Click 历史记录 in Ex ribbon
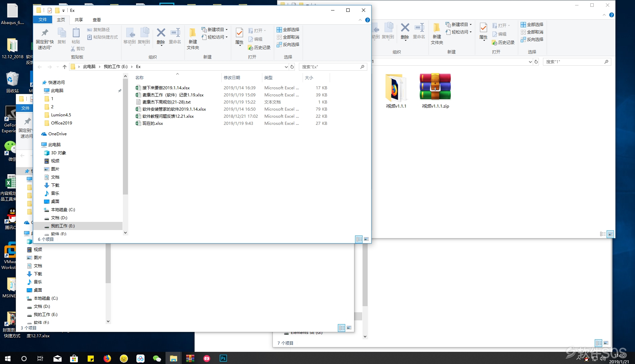Screen dimensions: 635x364 click(259, 48)
